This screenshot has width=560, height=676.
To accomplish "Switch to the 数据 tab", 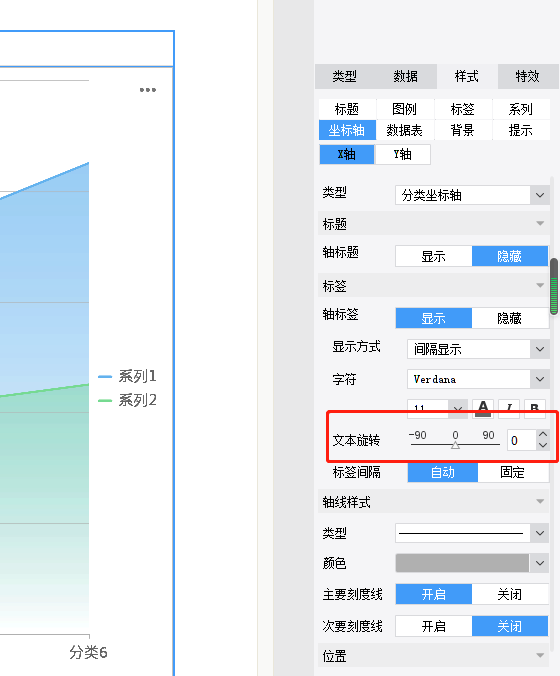I will coord(406,76).
